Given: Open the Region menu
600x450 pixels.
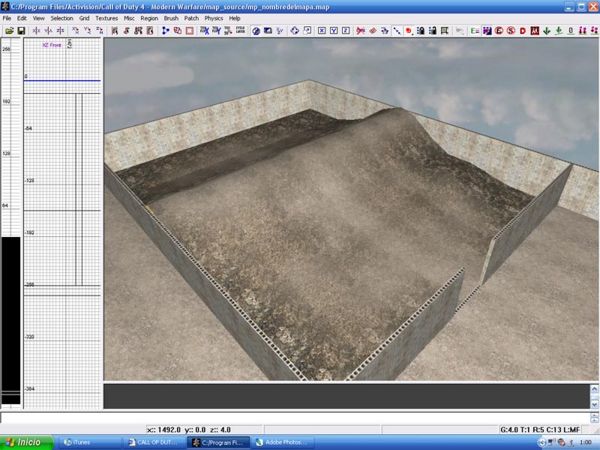Looking at the screenshot, I should pyautogui.click(x=149, y=18).
